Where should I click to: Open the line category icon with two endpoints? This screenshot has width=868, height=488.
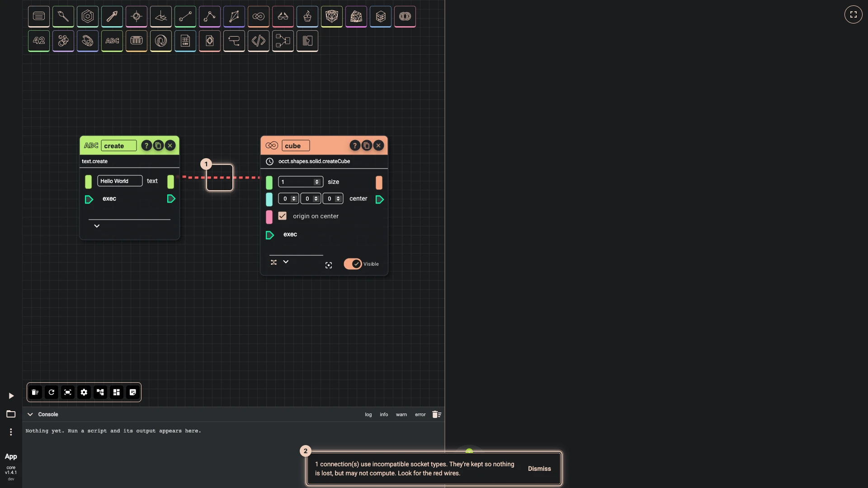click(185, 17)
